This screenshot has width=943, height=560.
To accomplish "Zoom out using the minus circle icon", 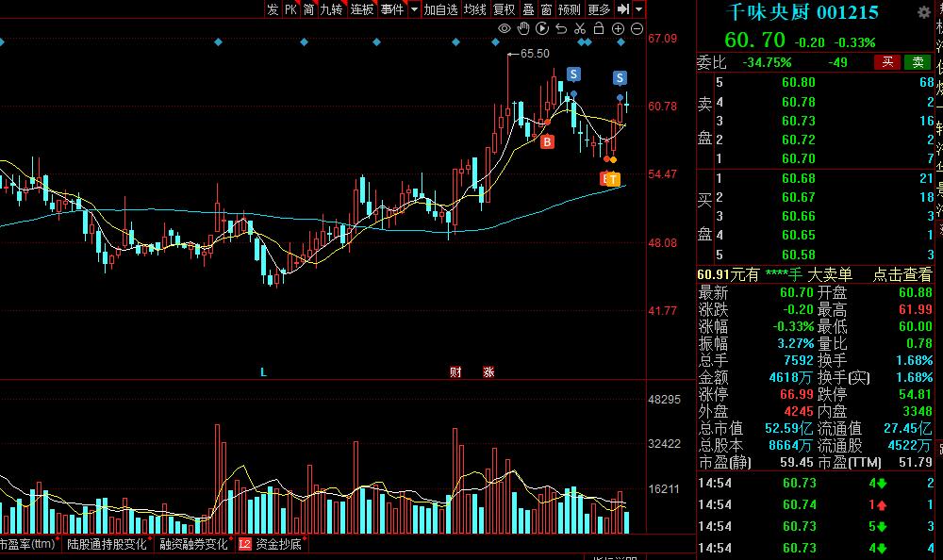I will tap(637, 29).
